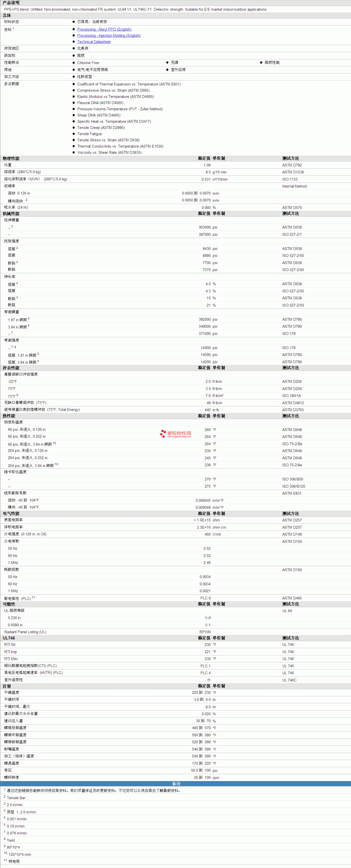Click the blue "备注" notes bar

(x=175, y=784)
